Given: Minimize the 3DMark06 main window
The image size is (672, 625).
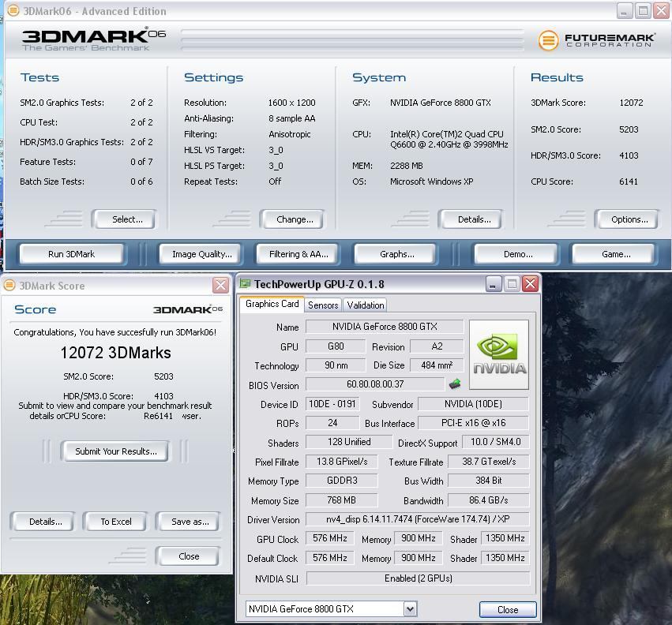Looking at the screenshot, I should click(625, 11).
